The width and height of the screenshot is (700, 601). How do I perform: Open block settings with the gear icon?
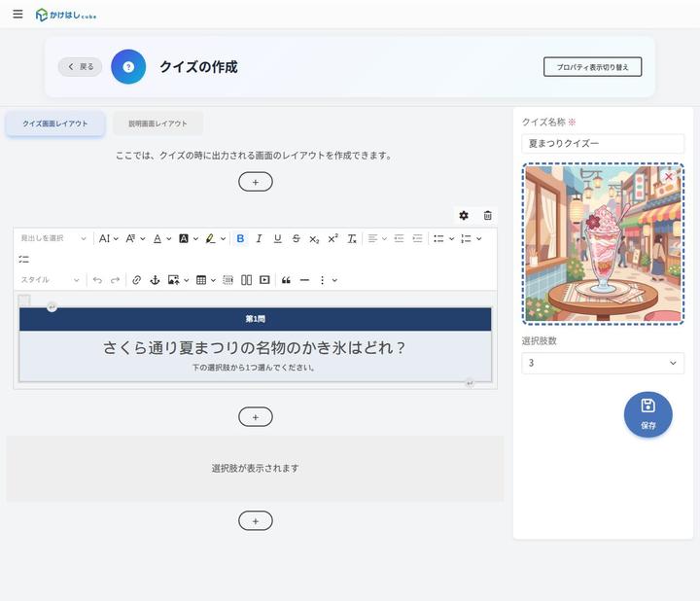464,216
